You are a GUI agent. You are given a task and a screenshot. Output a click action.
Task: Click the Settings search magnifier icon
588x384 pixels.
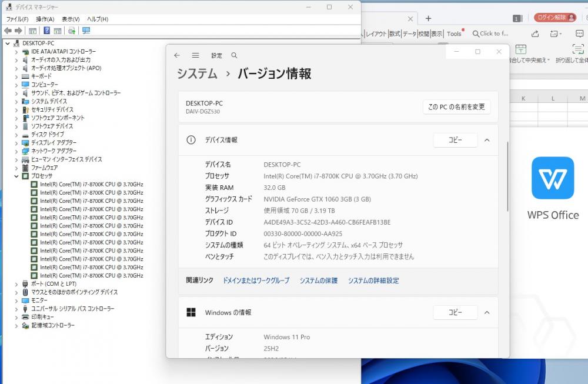pos(235,55)
